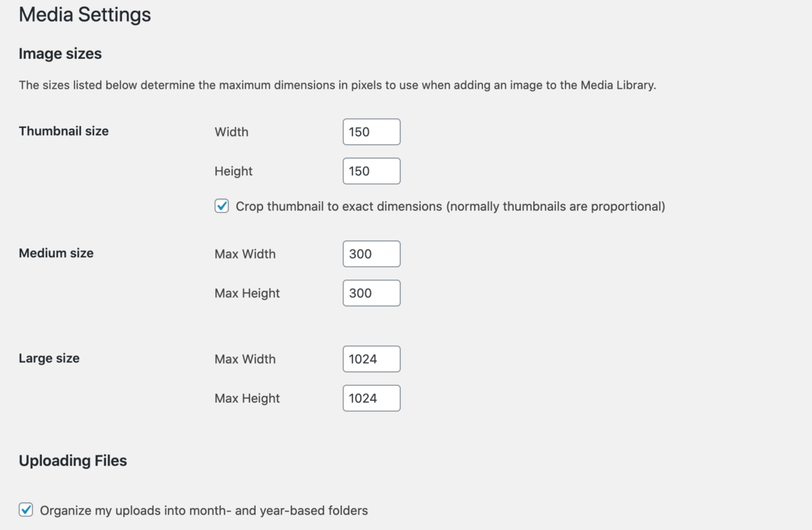Click the Media Settings page heading
This screenshot has height=530, width=812.
coord(85,15)
